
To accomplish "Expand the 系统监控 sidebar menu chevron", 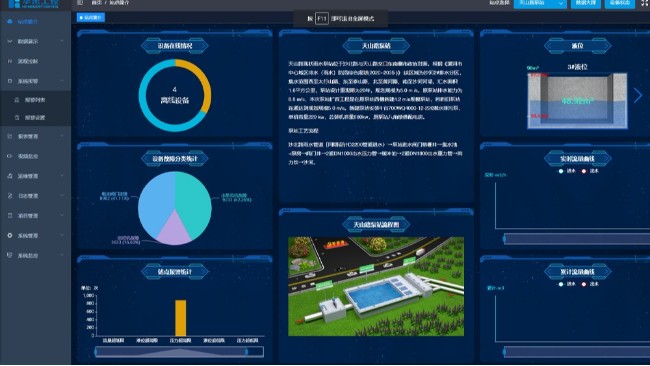I will click(x=62, y=255).
